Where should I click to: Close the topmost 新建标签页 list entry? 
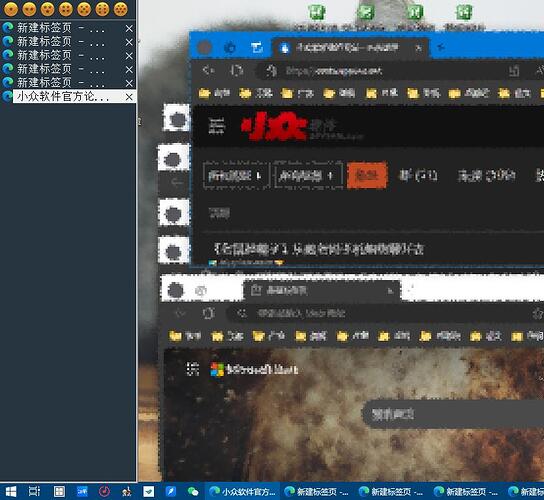pos(129,28)
